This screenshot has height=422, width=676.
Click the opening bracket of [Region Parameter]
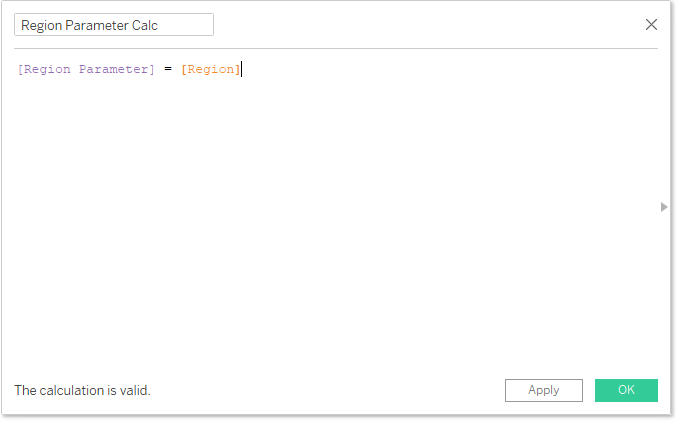click(20, 69)
